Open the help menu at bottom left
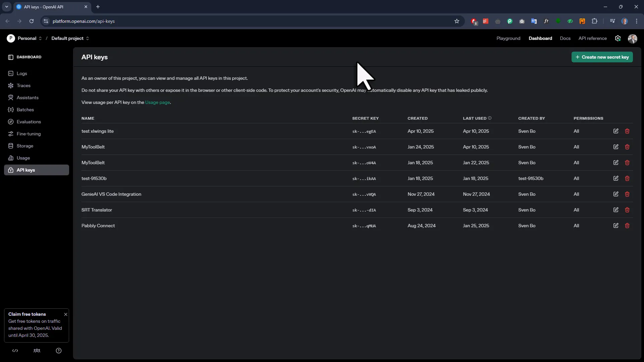 (59, 351)
